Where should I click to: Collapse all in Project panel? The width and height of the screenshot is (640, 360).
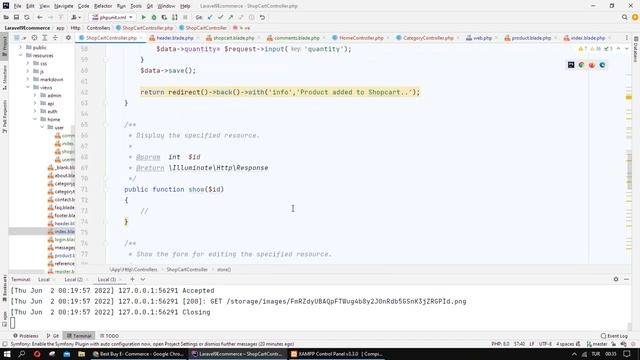tap(55, 38)
